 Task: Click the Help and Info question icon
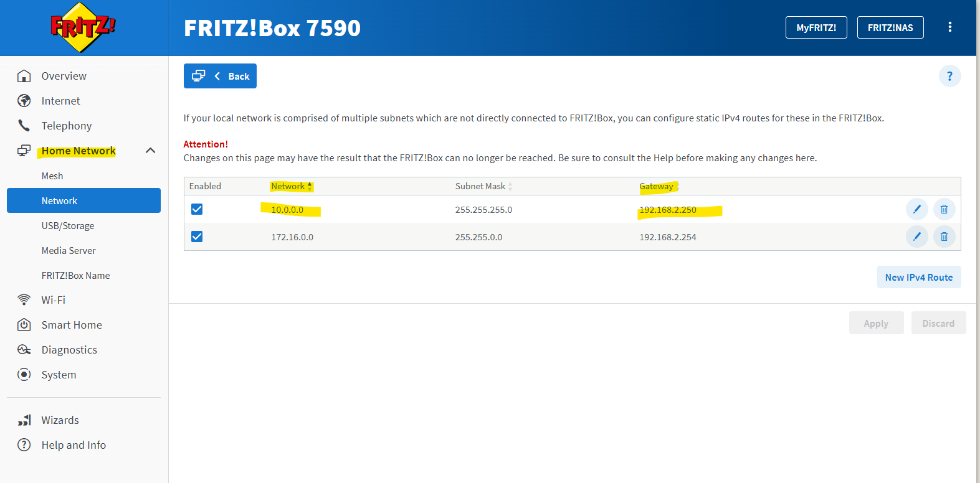coord(24,445)
